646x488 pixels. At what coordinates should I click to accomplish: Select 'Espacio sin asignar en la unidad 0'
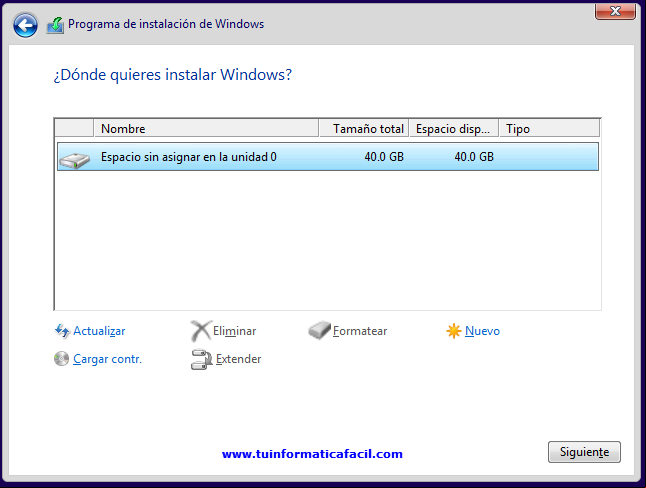[x=328, y=157]
